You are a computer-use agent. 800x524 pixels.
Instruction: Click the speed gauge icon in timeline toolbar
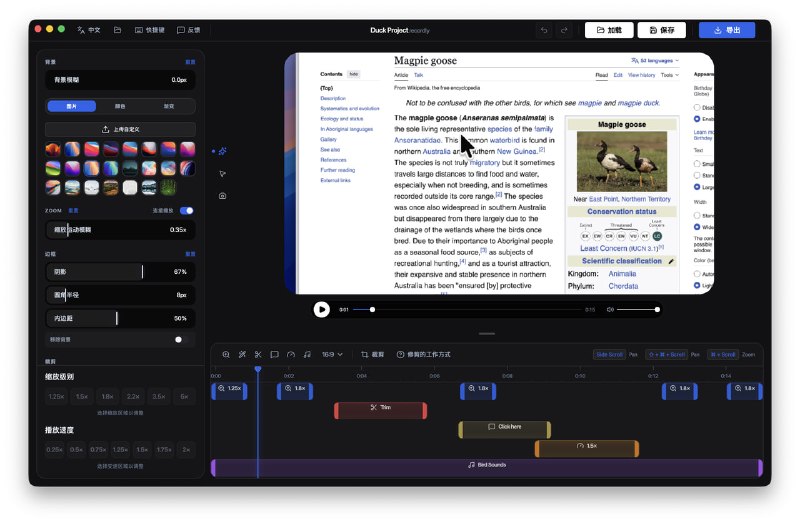tap(291, 354)
